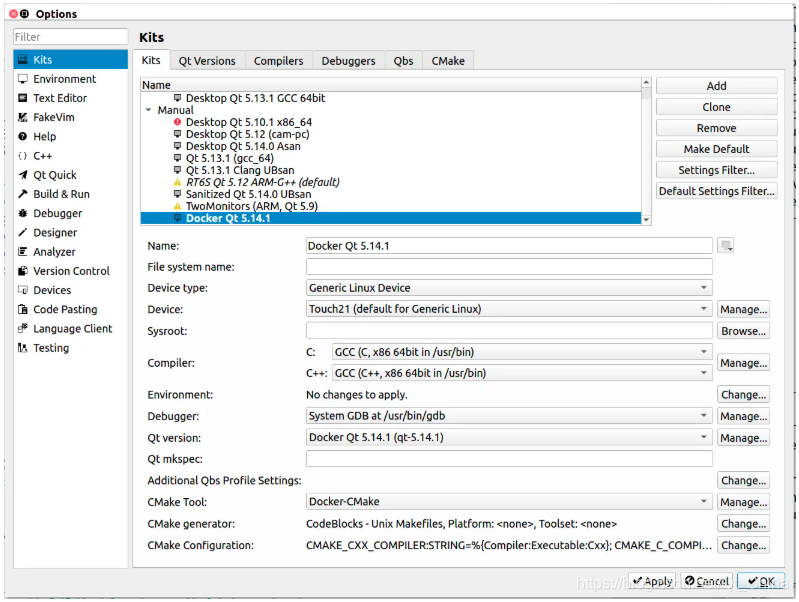
Task: Collapse the Manual kits group
Action: coord(149,110)
